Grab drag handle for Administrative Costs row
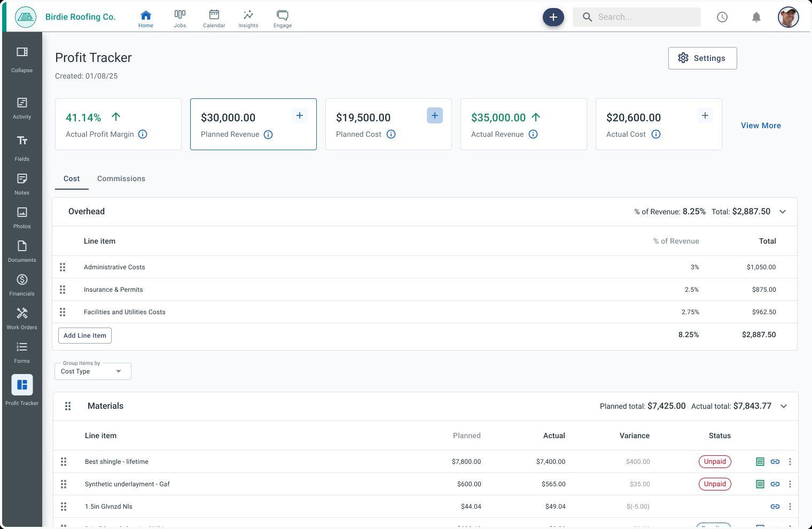This screenshot has height=529, width=812. click(63, 267)
